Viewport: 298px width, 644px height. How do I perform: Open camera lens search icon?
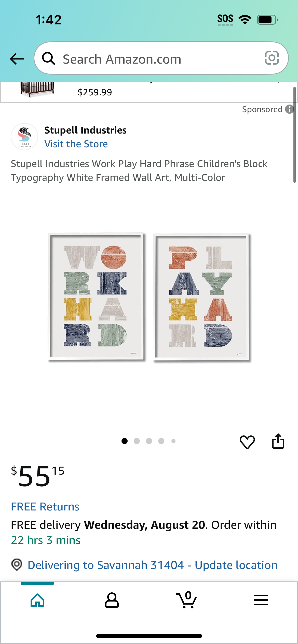click(x=272, y=58)
